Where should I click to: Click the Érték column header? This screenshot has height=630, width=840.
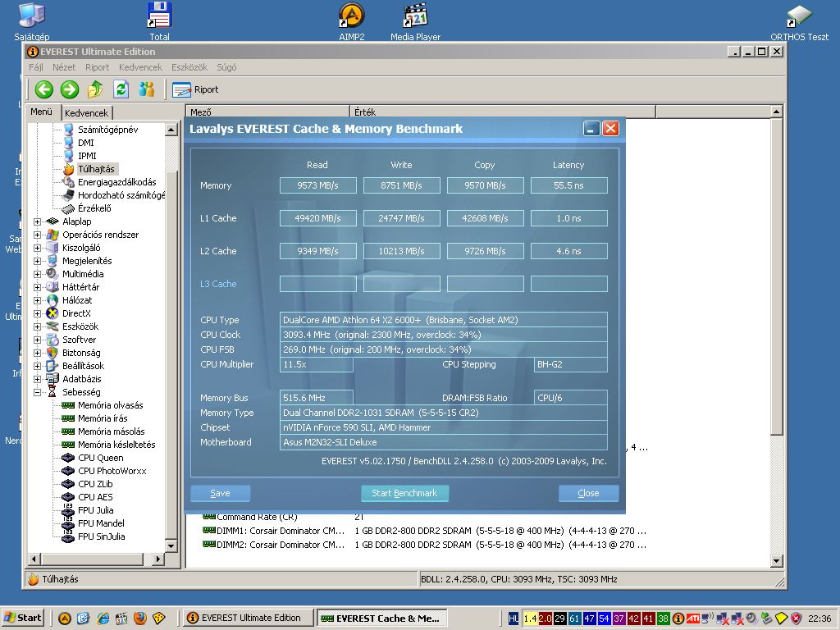click(x=503, y=112)
